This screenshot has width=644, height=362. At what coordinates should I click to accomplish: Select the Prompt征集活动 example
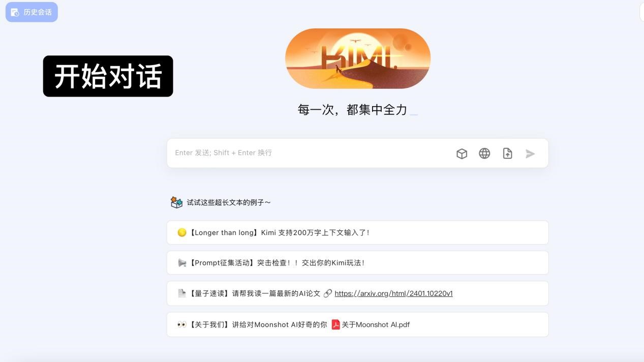click(358, 263)
